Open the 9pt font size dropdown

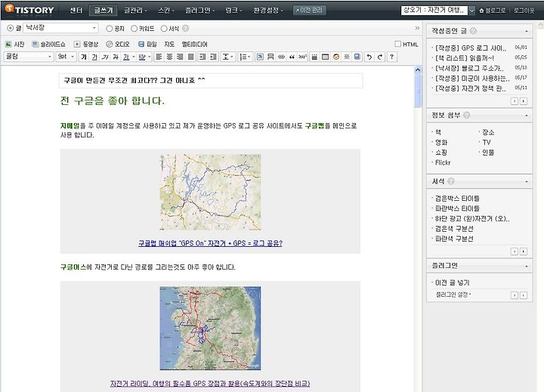pyautogui.click(x=66, y=57)
